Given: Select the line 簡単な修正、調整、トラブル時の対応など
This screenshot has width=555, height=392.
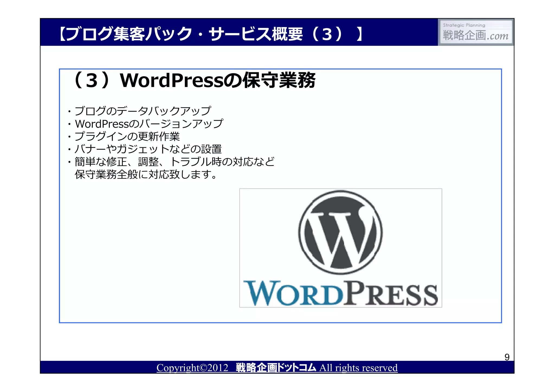Looking at the screenshot, I should [x=171, y=162].
